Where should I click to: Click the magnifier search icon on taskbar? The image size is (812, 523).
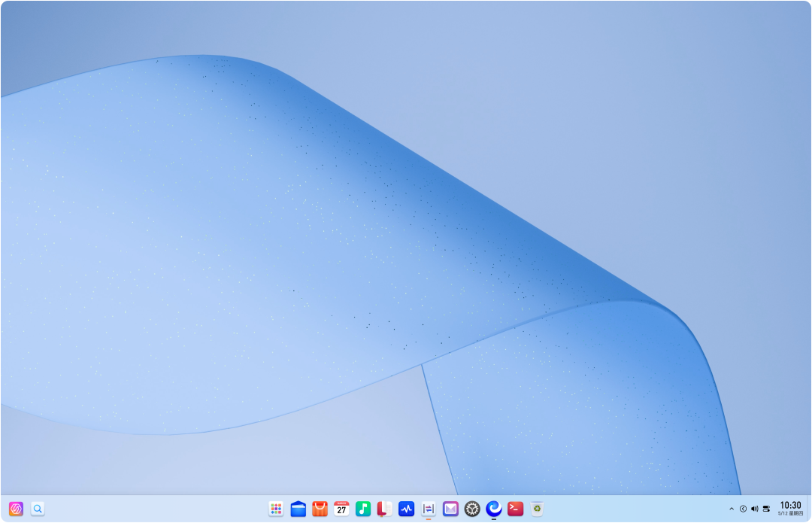pos(38,509)
